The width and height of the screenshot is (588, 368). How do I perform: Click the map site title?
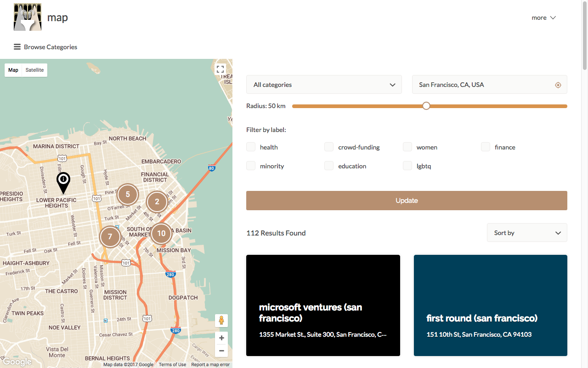click(57, 17)
